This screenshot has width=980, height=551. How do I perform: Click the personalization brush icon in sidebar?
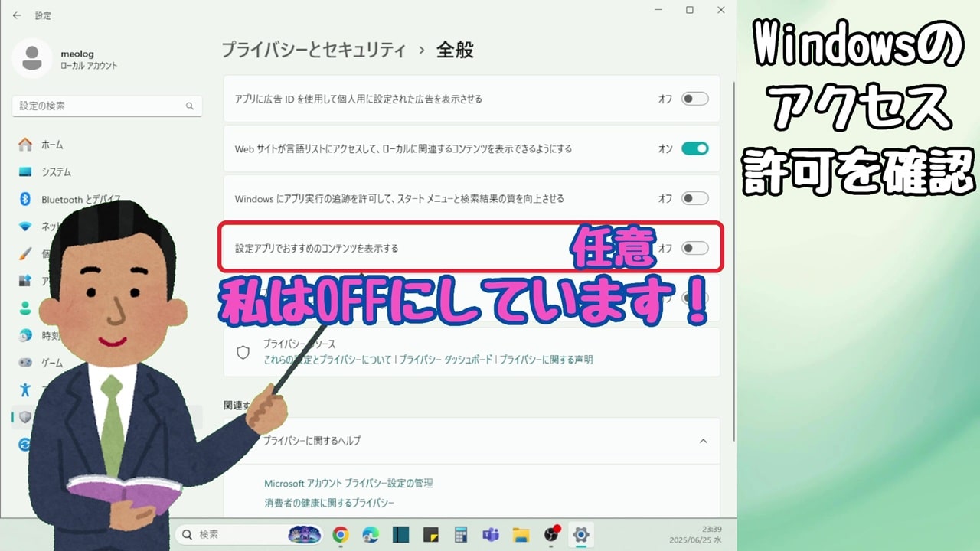coord(25,253)
